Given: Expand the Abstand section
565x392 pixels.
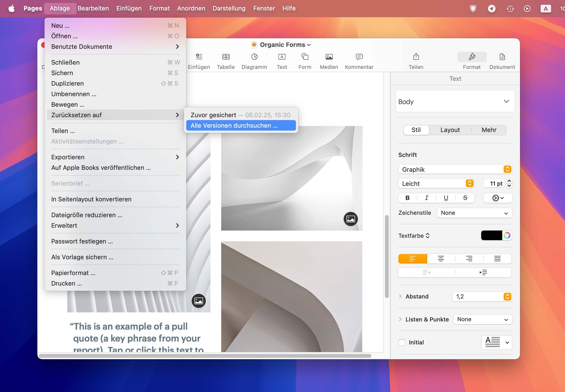Looking at the screenshot, I should coord(400,297).
